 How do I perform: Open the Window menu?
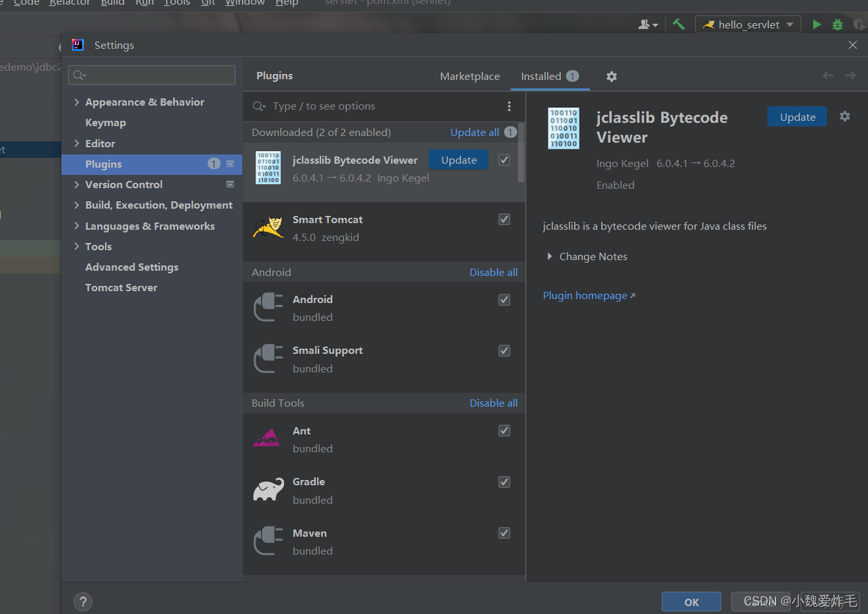click(245, 3)
